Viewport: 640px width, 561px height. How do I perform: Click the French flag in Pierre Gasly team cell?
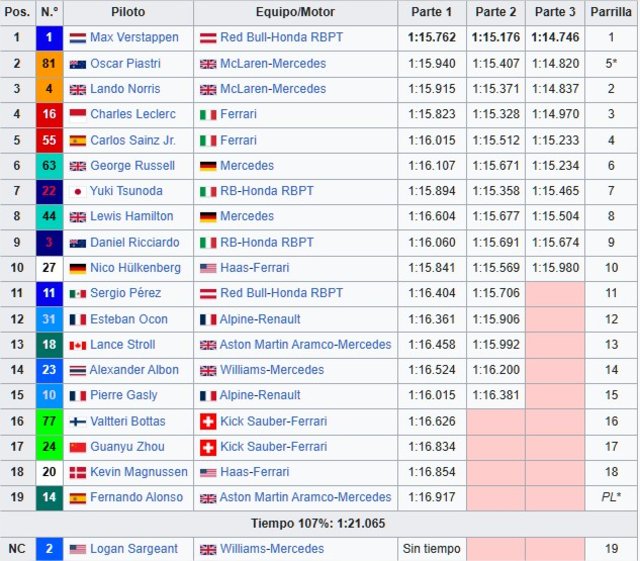click(x=208, y=396)
